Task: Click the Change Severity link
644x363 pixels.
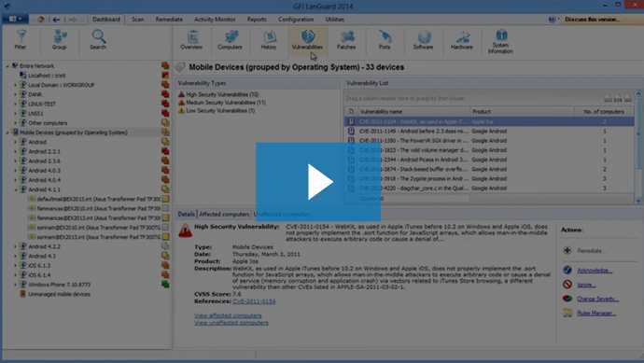Action: click(597, 299)
